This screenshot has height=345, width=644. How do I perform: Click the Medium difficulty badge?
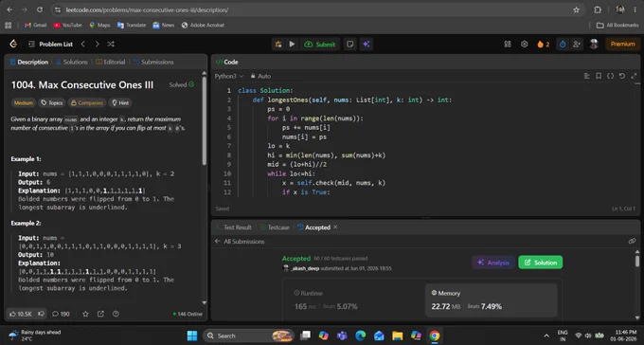(x=24, y=102)
